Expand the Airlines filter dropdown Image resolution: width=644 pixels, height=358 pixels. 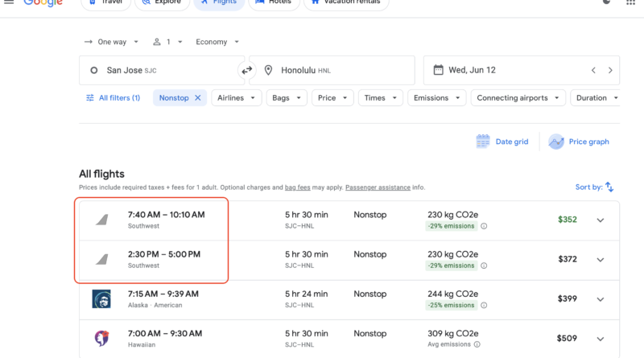click(x=238, y=98)
